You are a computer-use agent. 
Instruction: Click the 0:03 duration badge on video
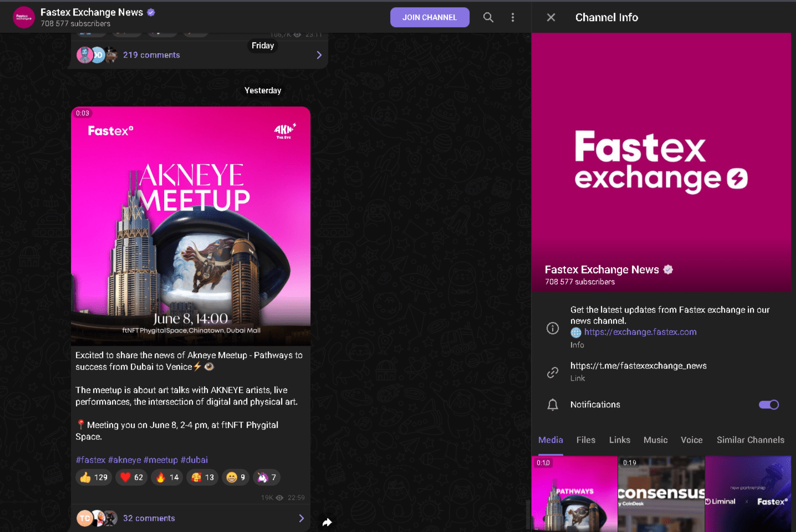pos(83,113)
